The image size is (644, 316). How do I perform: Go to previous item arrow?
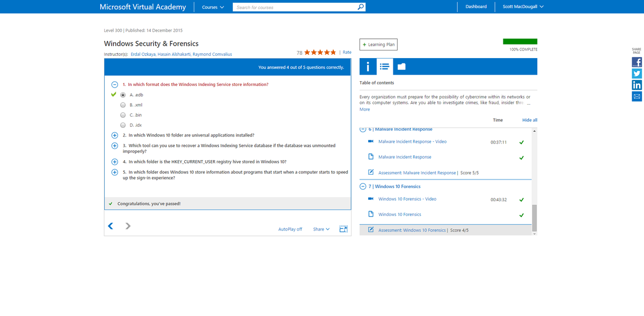coord(111,226)
